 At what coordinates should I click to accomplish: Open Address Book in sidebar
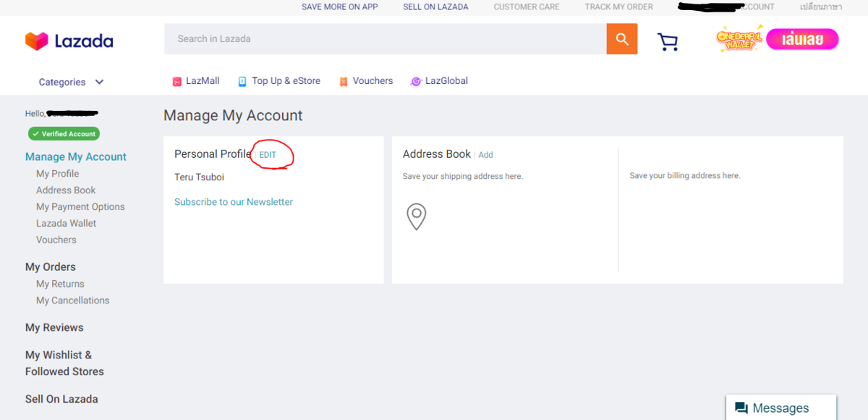click(x=66, y=190)
